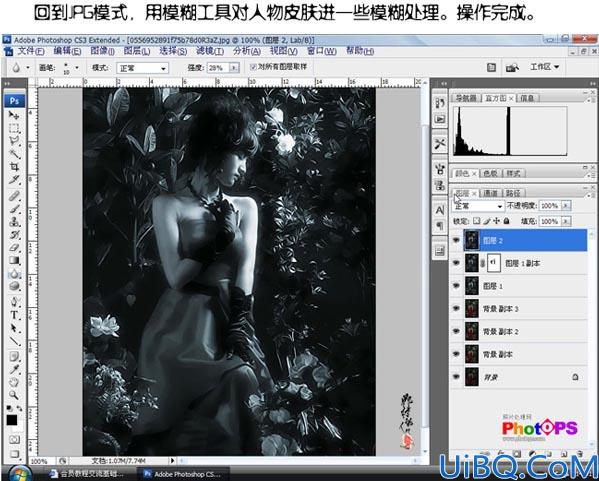Image resolution: width=599 pixels, height=481 pixels.
Task: Select the 背景 layer row
Action: (x=519, y=377)
